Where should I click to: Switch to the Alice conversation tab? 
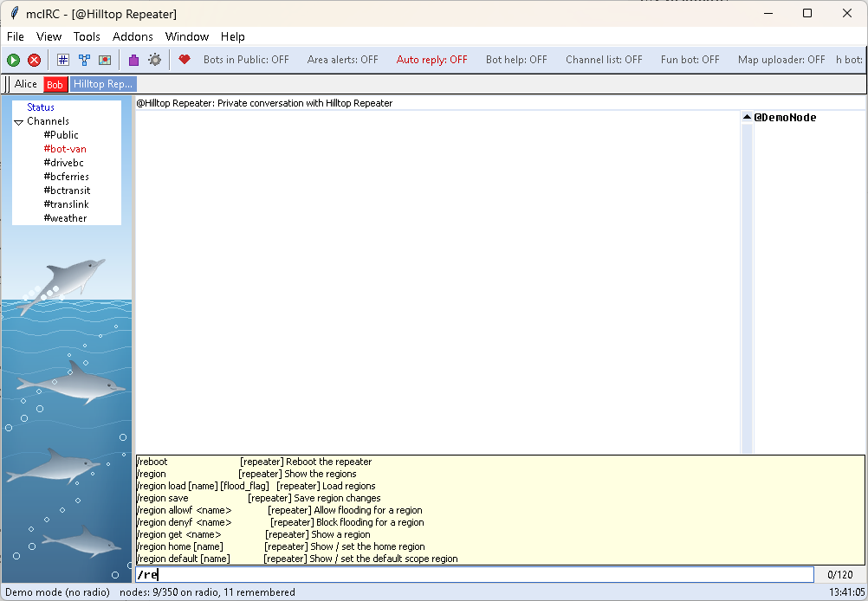[25, 84]
